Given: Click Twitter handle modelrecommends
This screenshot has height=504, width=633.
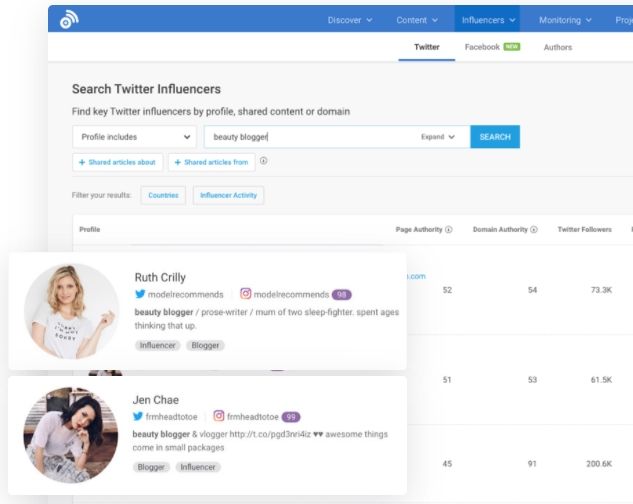Looking at the screenshot, I should point(186,294).
